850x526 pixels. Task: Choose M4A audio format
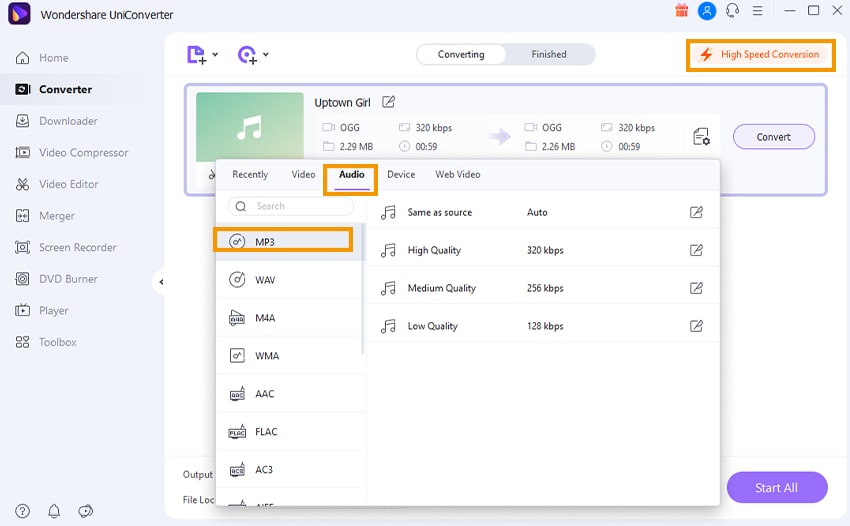point(289,318)
